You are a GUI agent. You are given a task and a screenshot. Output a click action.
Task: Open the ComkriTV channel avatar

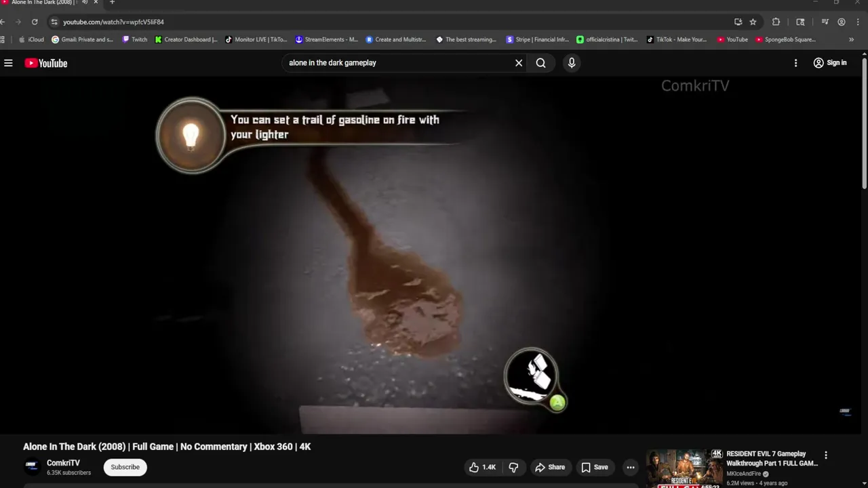click(32, 467)
